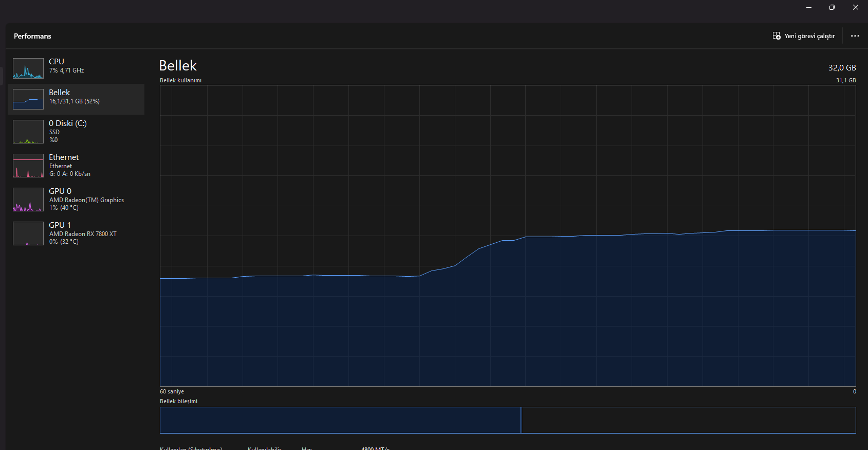Click the 7% 4,71 GHz CPU value
The image size is (868, 450).
pos(66,70)
